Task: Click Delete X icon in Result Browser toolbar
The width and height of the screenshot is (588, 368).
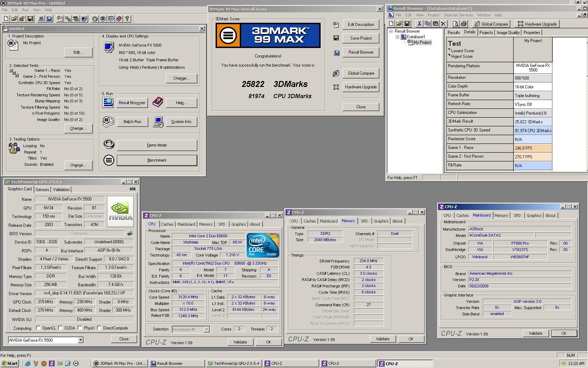Action: pos(443,24)
